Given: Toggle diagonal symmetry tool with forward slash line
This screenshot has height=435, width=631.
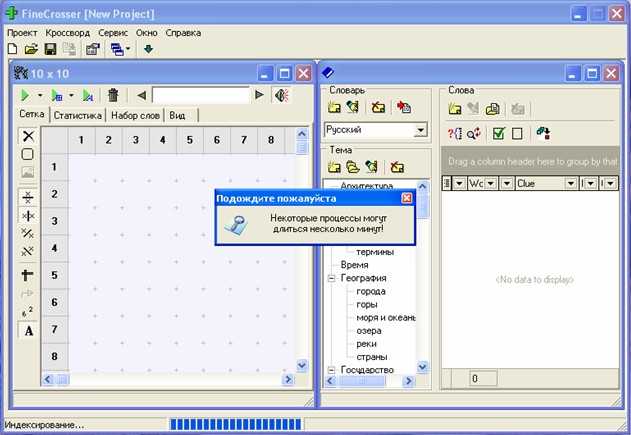Looking at the screenshot, I should click(x=27, y=233).
